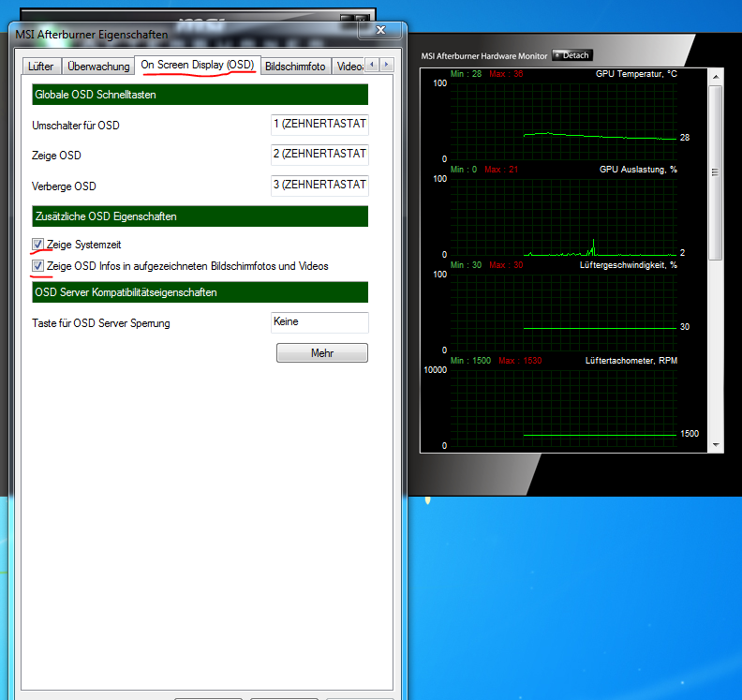Click the MSI Afterburner Hardware Monitor title
This screenshot has width=742, height=700.
click(484, 56)
